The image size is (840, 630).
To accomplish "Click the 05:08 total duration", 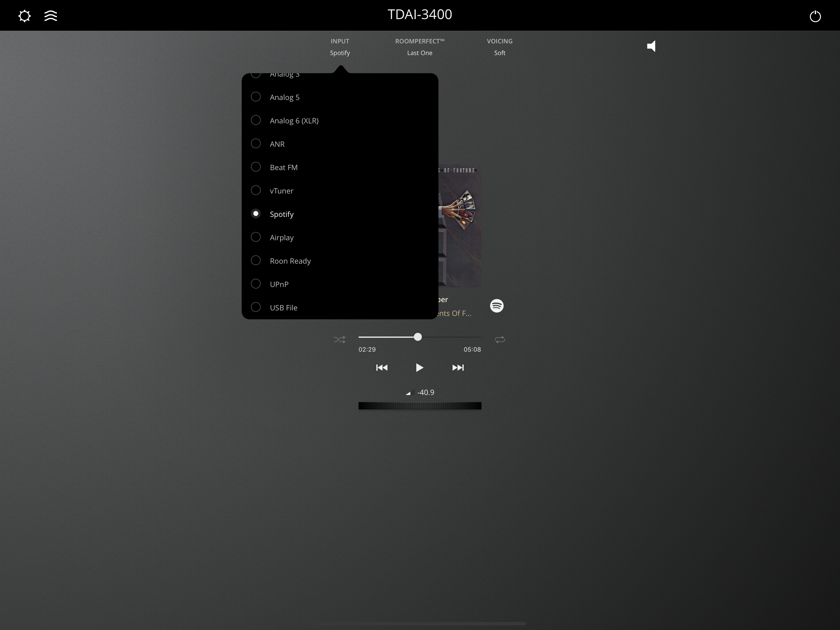I will click(x=472, y=349).
